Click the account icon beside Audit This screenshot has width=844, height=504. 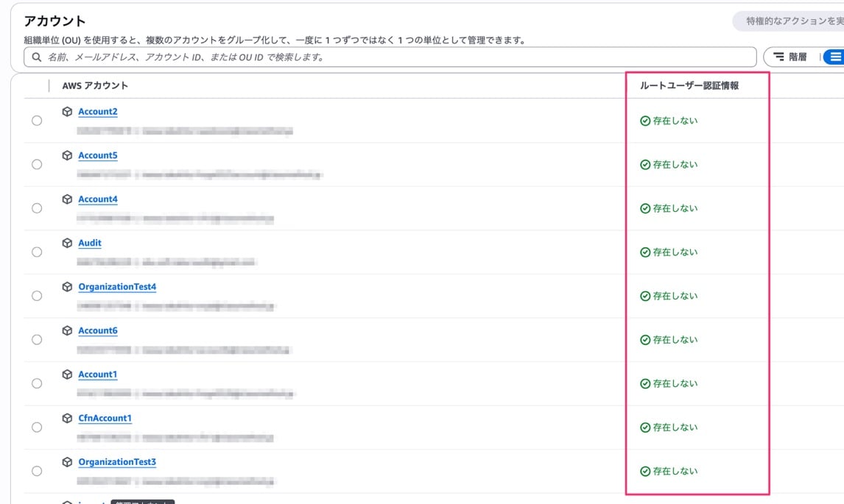pyautogui.click(x=68, y=243)
